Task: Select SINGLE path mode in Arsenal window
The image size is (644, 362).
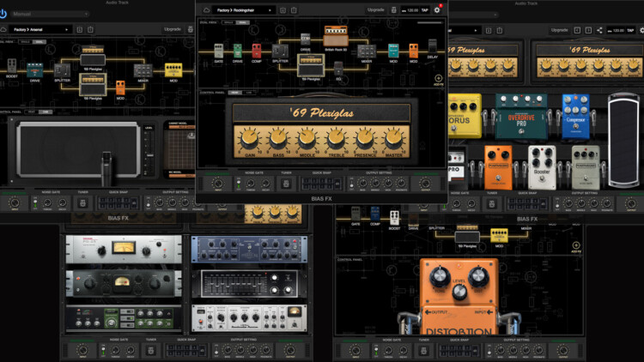Action: pyautogui.click(x=26, y=42)
